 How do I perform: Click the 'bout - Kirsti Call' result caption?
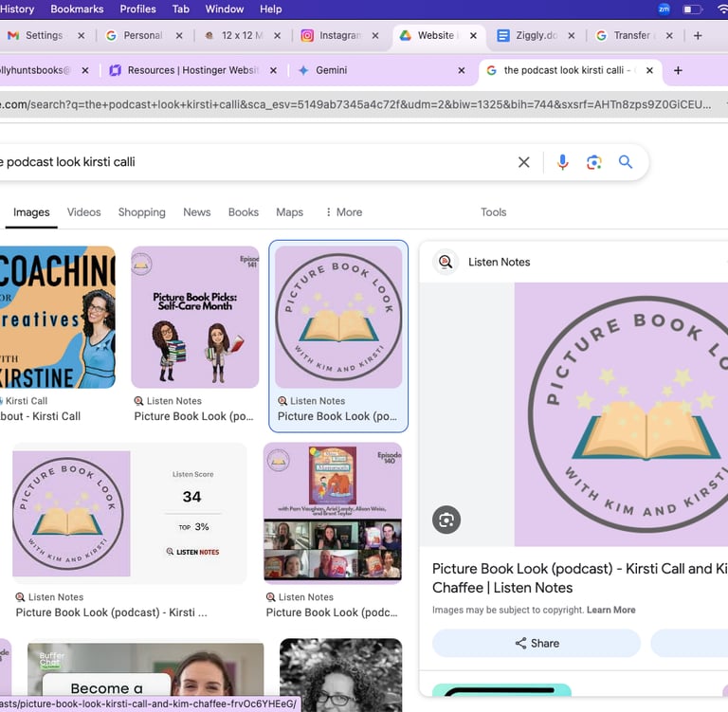tap(40, 416)
